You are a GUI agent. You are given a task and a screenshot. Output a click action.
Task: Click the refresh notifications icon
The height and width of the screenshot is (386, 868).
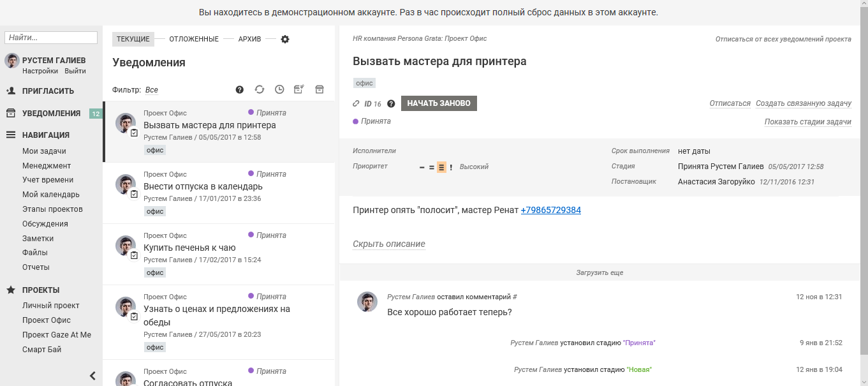point(260,89)
